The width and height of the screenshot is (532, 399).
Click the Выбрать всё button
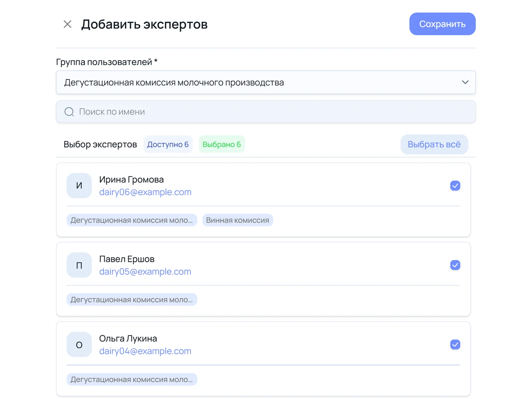pos(434,144)
